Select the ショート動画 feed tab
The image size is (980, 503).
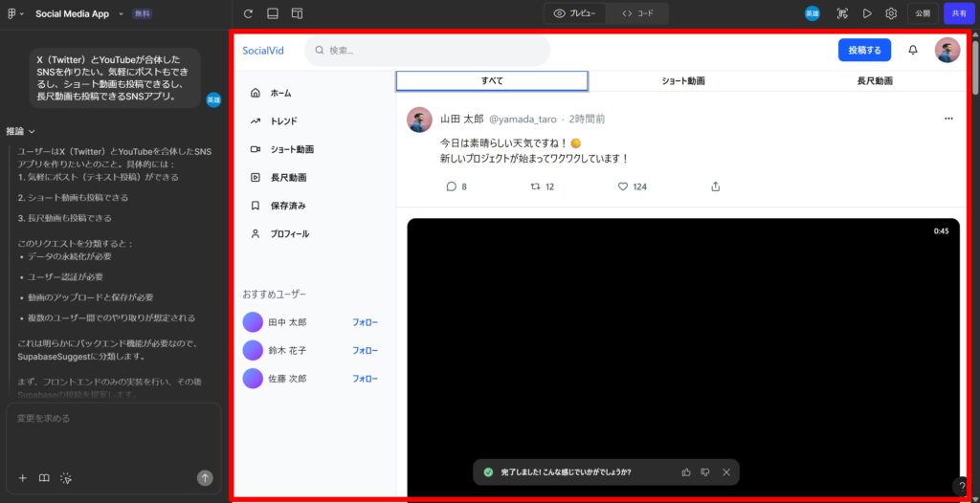(x=682, y=81)
